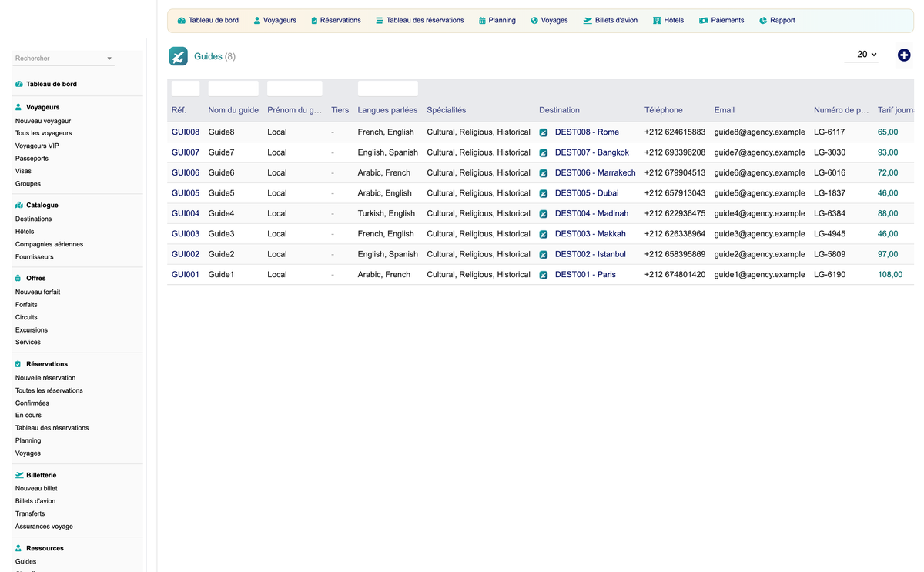Open guide reference GUI001
The height and width of the screenshot is (572, 924).
[x=186, y=275]
